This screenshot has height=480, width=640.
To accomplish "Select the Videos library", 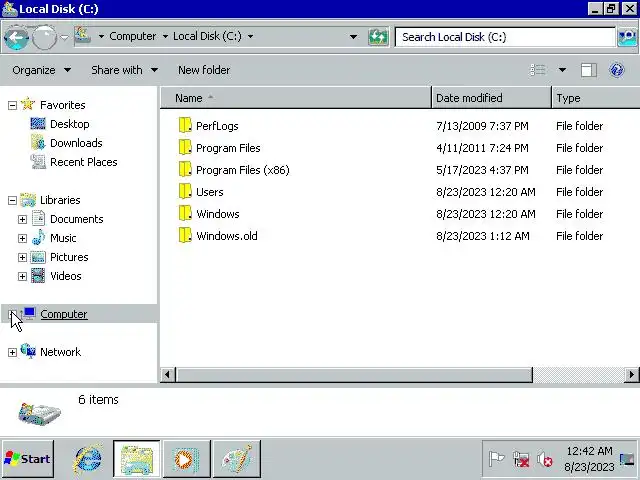I will coord(65,276).
